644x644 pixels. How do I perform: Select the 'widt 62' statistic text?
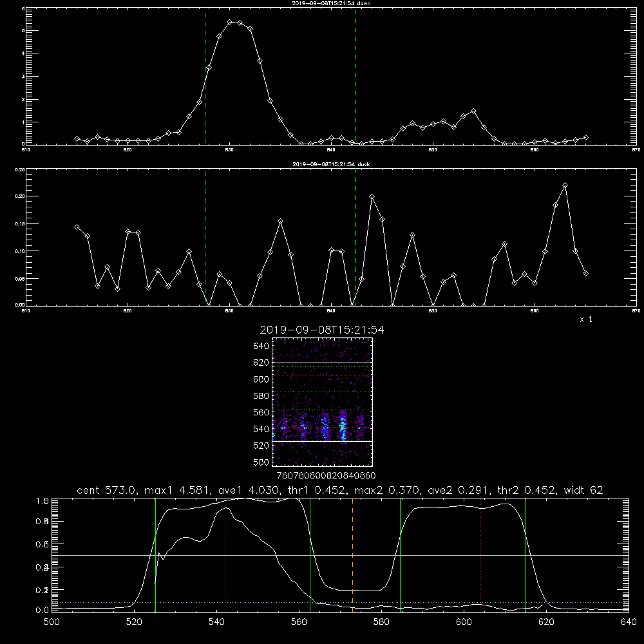(583, 490)
